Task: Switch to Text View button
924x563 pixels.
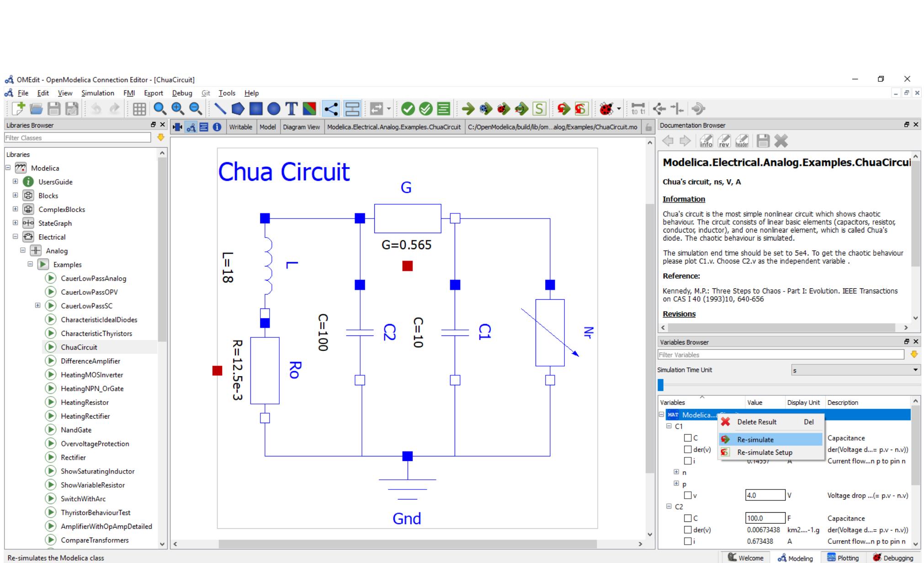Action: point(204,127)
